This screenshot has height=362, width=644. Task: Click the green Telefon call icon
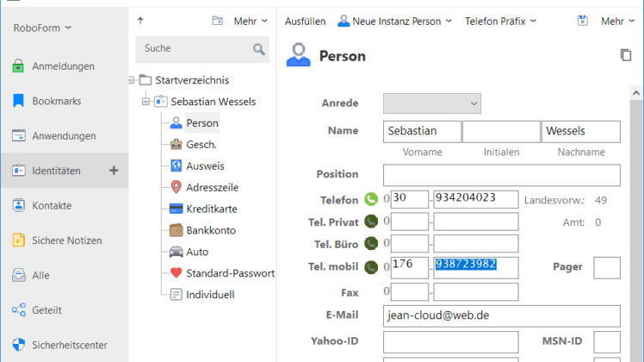point(371,199)
